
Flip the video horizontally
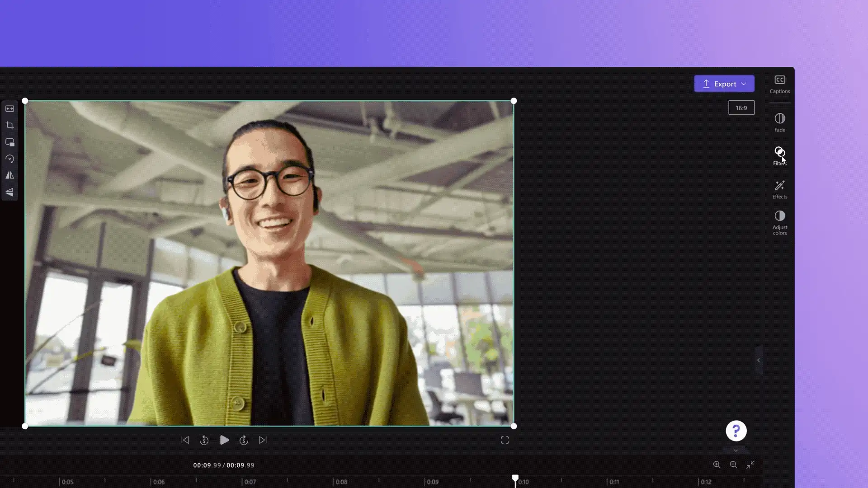point(9,175)
